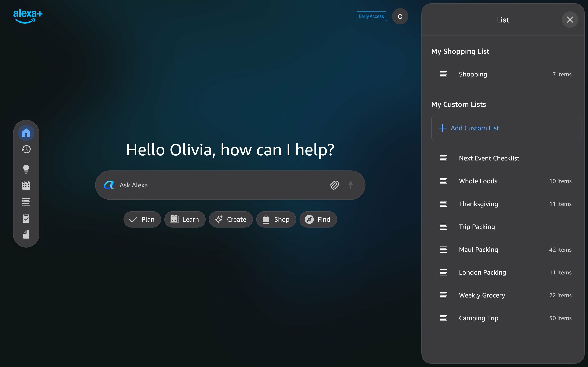Open Tasks via the clipboard checkmark icon
The width and height of the screenshot is (588, 367).
pyautogui.click(x=26, y=218)
